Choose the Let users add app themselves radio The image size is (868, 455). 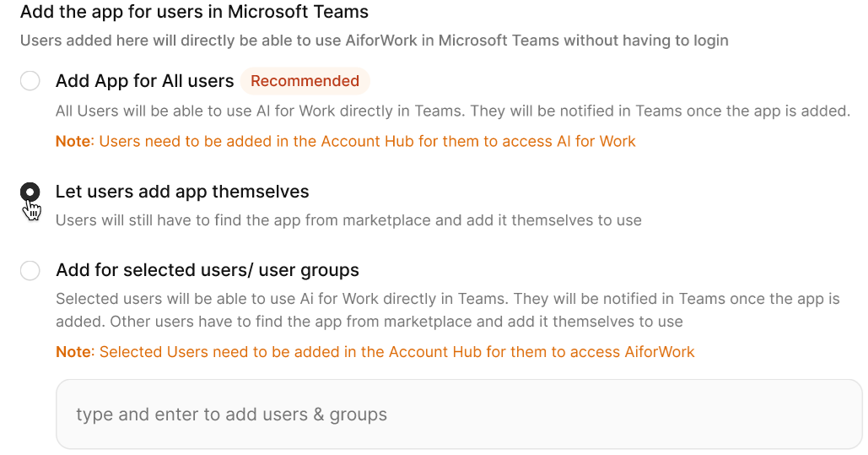[30, 192]
